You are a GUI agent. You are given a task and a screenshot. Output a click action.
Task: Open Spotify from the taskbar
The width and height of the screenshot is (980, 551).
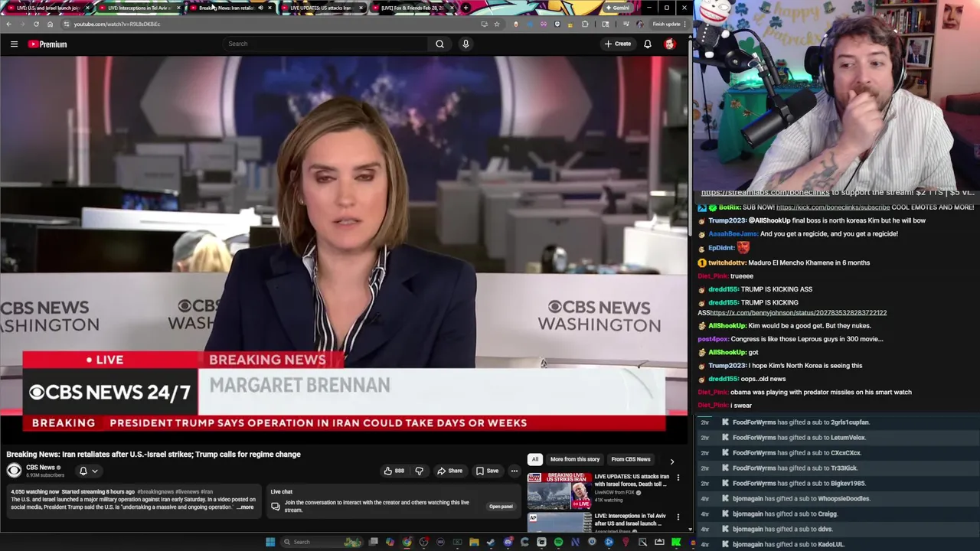(558, 542)
